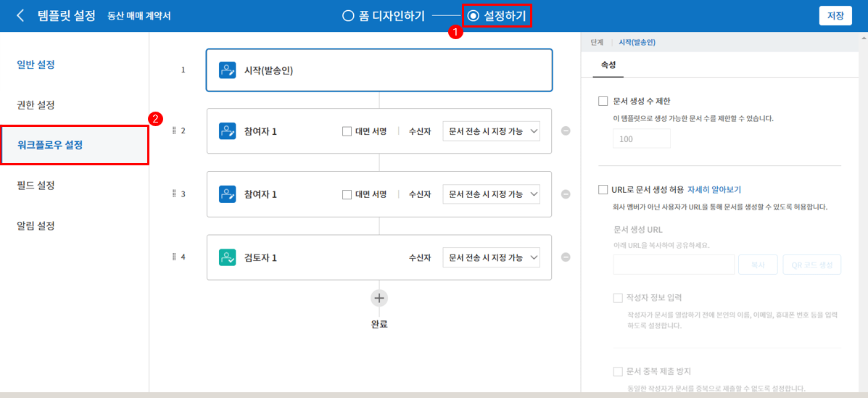
Task: Add a new workflow step with plus icon
Action: 379,298
